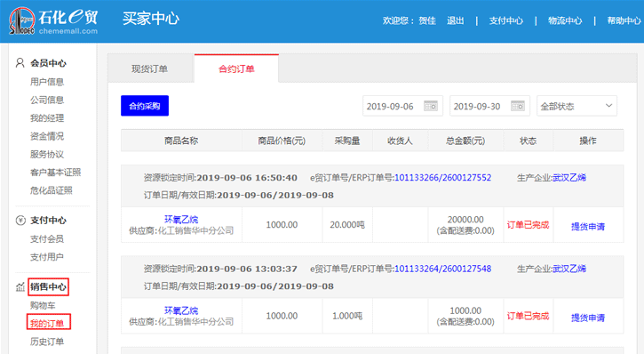The image size is (644, 354).
Task: Open order number 101133266/2600127552
Action: click(x=442, y=178)
